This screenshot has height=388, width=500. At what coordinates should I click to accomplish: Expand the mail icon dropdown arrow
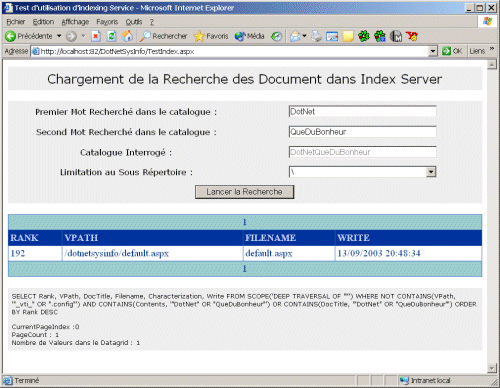coord(304,36)
